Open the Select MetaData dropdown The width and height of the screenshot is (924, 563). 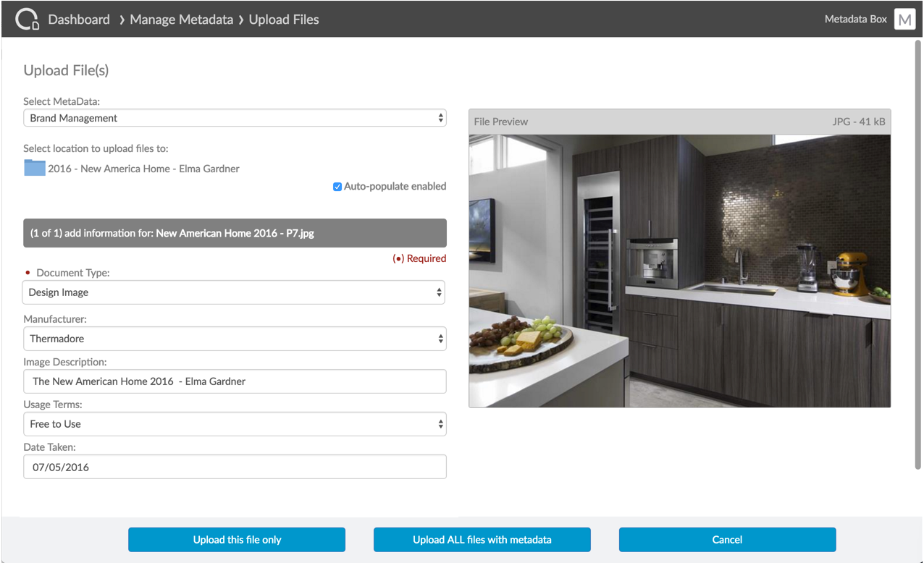click(x=235, y=118)
